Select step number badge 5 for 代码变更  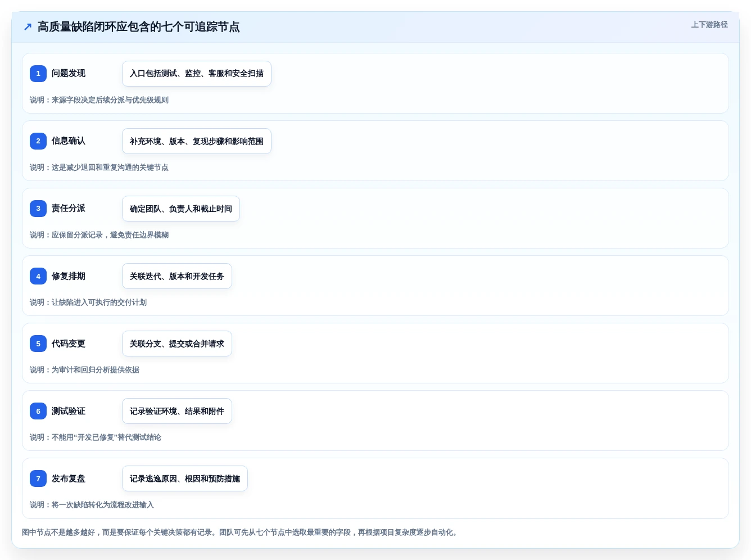pyautogui.click(x=38, y=344)
